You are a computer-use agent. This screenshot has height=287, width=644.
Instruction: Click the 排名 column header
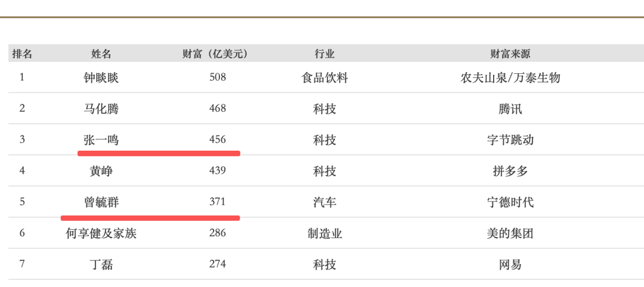tap(22, 54)
